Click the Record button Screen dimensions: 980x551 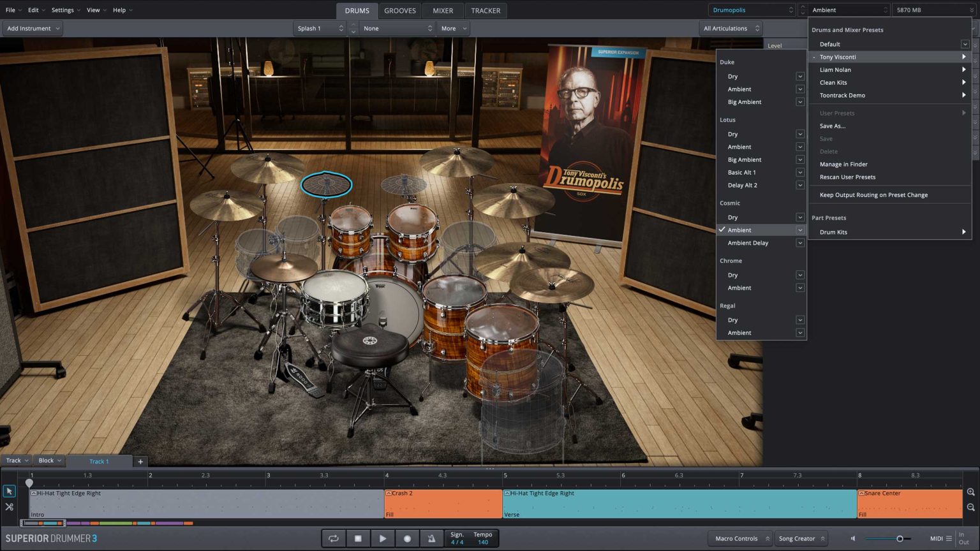(407, 538)
